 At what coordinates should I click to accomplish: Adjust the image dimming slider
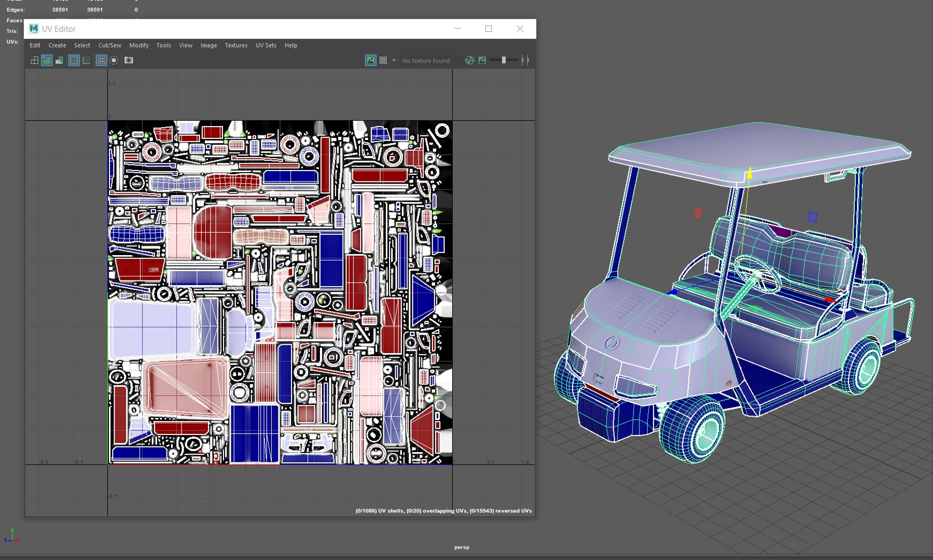tap(504, 60)
